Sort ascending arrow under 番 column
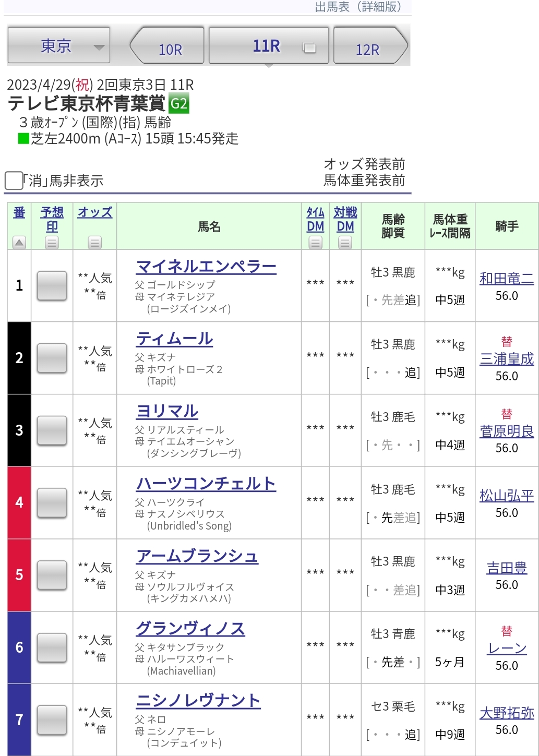The image size is (539, 756). click(x=19, y=243)
